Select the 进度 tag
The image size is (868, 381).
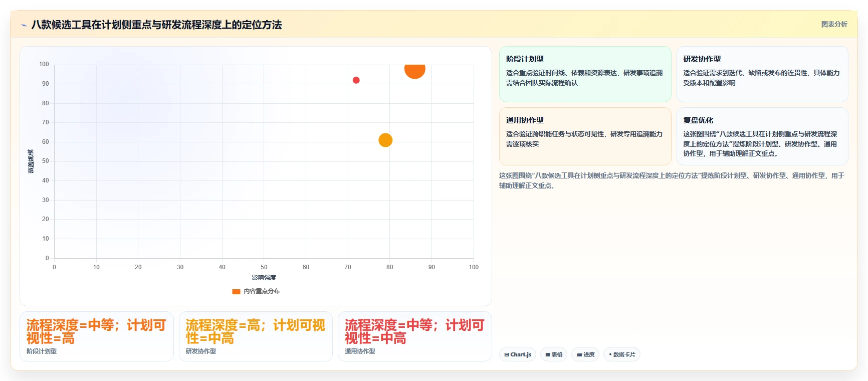pos(585,354)
